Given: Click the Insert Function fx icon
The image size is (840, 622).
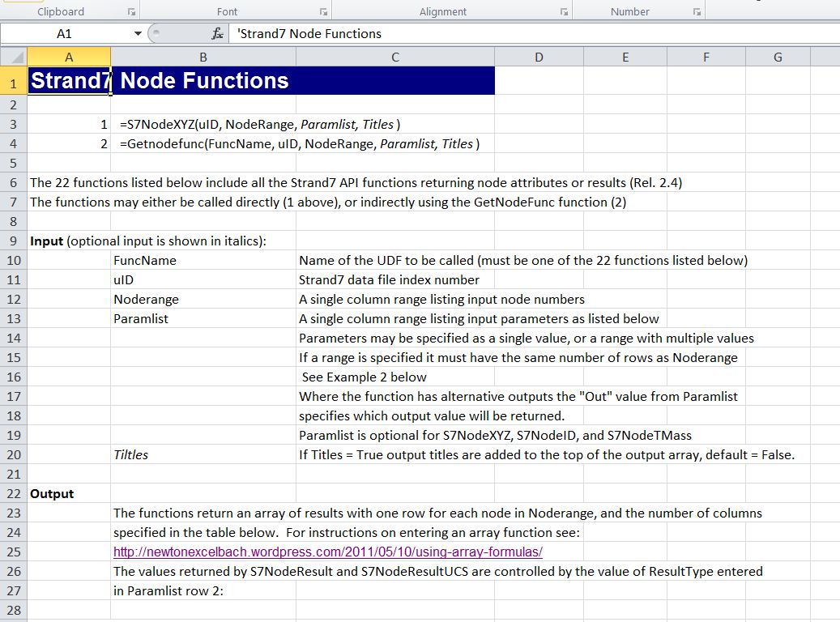Looking at the screenshot, I should (x=217, y=34).
